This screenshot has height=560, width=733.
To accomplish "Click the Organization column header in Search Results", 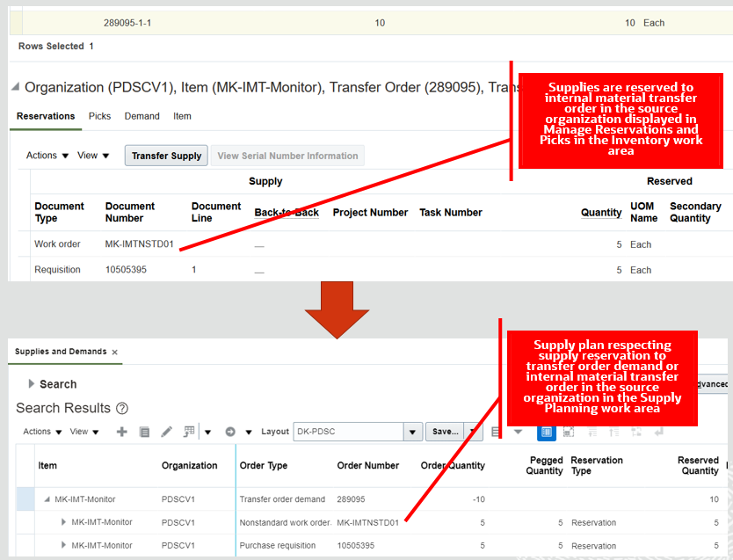I will [189, 466].
